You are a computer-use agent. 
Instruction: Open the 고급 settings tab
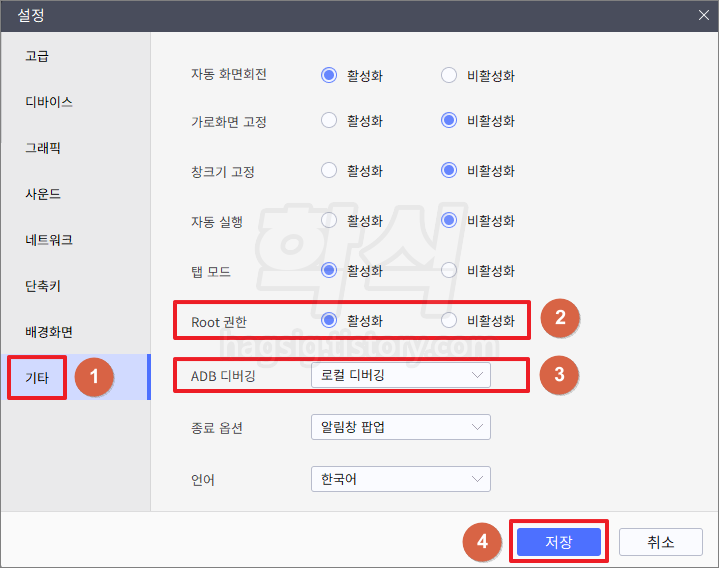click(x=37, y=56)
